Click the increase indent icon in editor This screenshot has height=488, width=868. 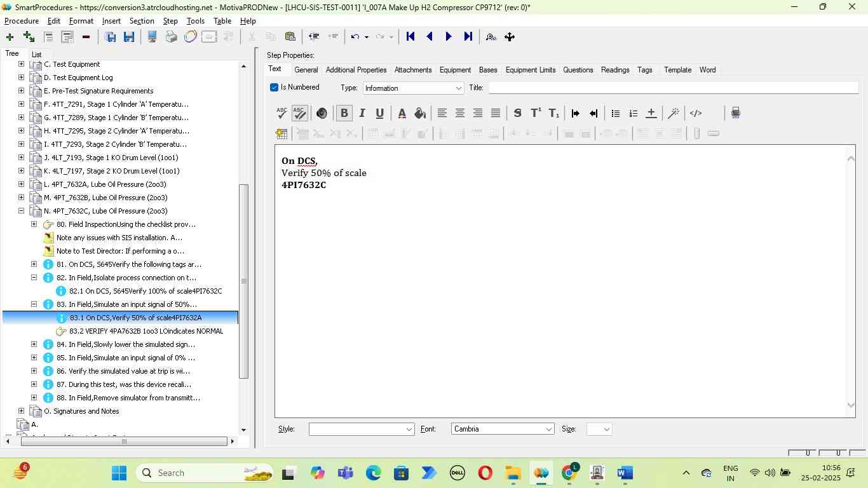pos(575,113)
